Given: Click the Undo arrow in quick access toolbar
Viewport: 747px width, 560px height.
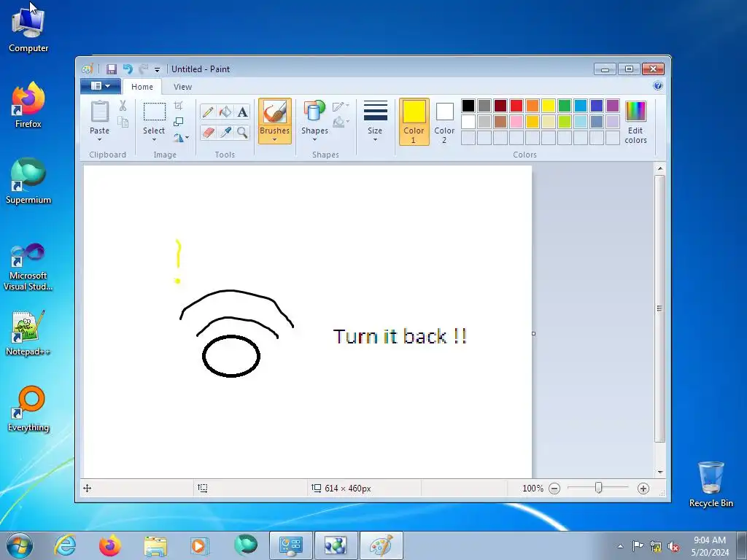Looking at the screenshot, I should [128, 69].
